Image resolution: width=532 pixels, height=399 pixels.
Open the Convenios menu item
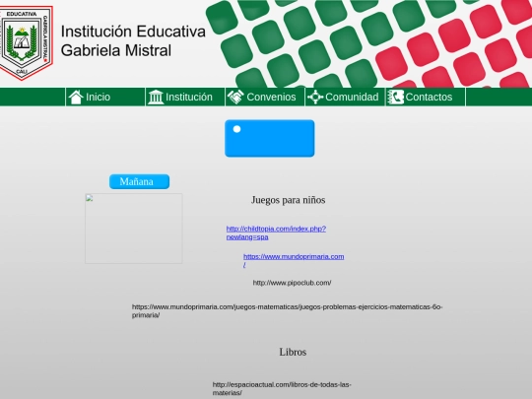pos(265,97)
